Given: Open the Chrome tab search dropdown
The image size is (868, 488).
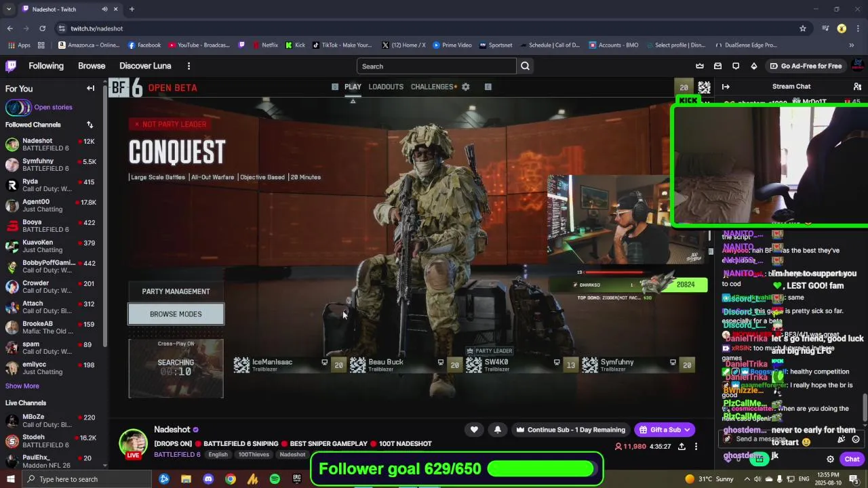Looking at the screenshot, I should pos(9,9).
